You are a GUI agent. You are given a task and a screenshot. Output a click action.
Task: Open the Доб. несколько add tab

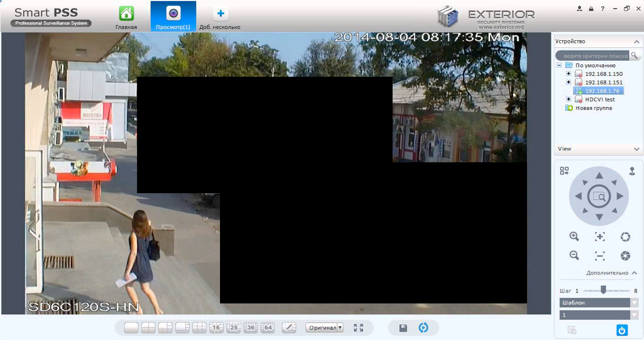[x=220, y=18]
